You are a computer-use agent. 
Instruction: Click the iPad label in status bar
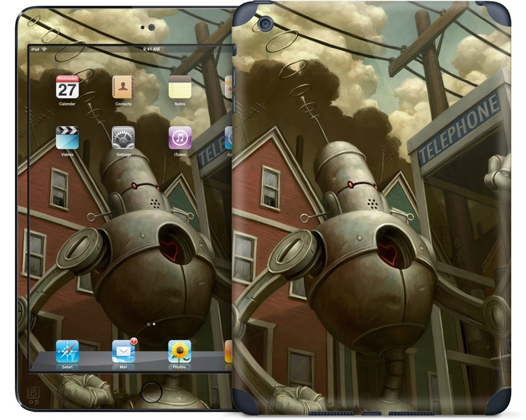pyautogui.click(x=35, y=49)
